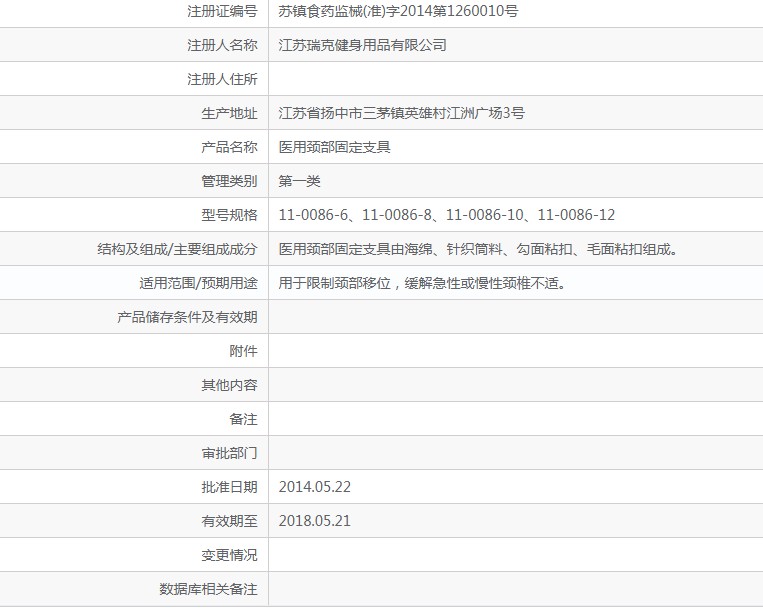Click the label 附件
This screenshot has width=763, height=608.
tap(243, 351)
